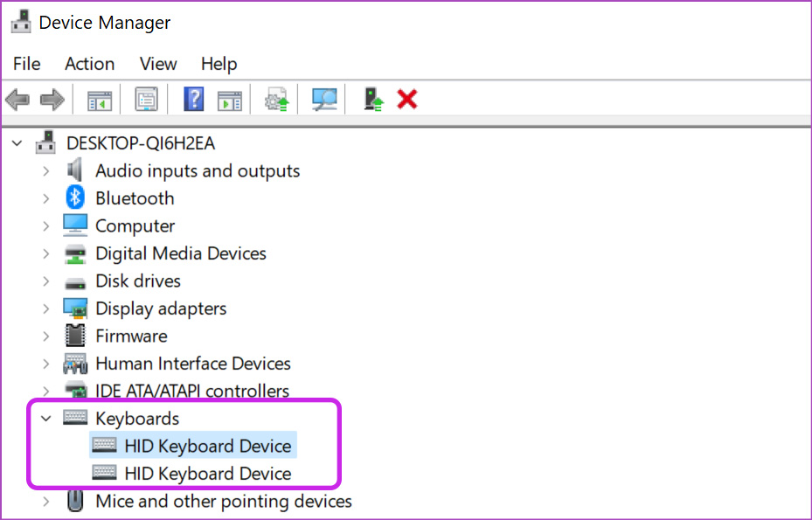Click Scan for hardware changes icon

click(324, 99)
